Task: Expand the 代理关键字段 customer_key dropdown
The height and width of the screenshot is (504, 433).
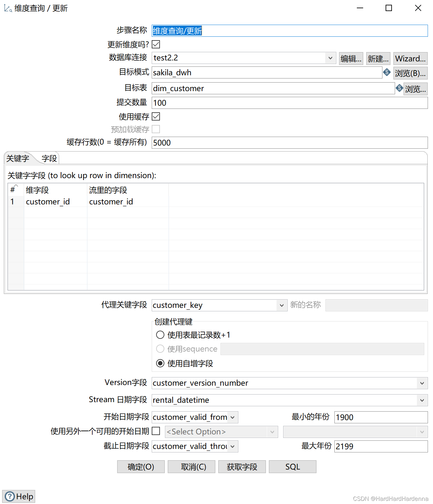Action: 281,305
